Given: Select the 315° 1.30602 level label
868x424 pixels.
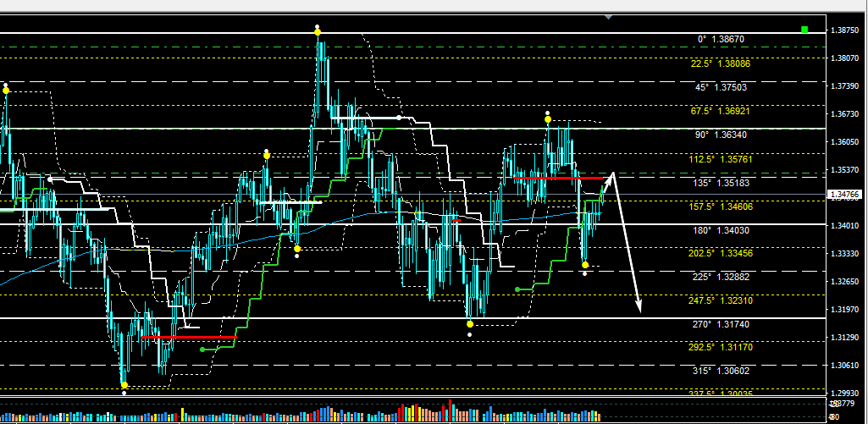Looking at the screenshot, I should click(721, 372).
